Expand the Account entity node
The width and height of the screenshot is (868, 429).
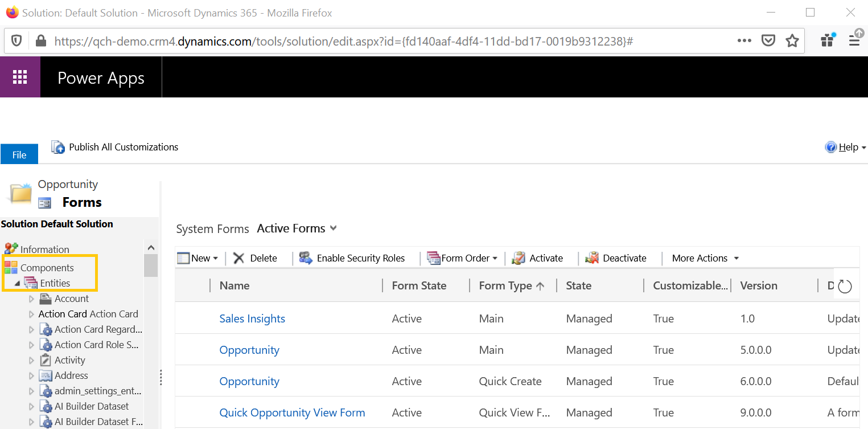point(31,299)
